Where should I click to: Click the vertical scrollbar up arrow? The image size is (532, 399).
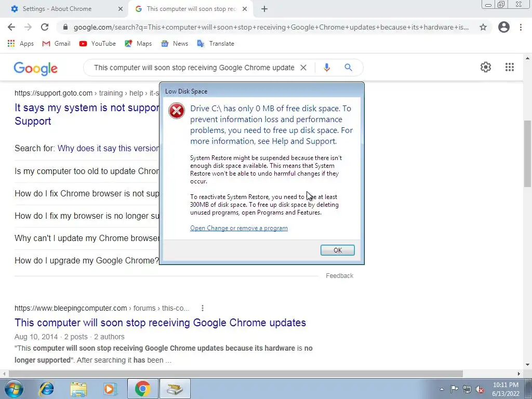527,58
